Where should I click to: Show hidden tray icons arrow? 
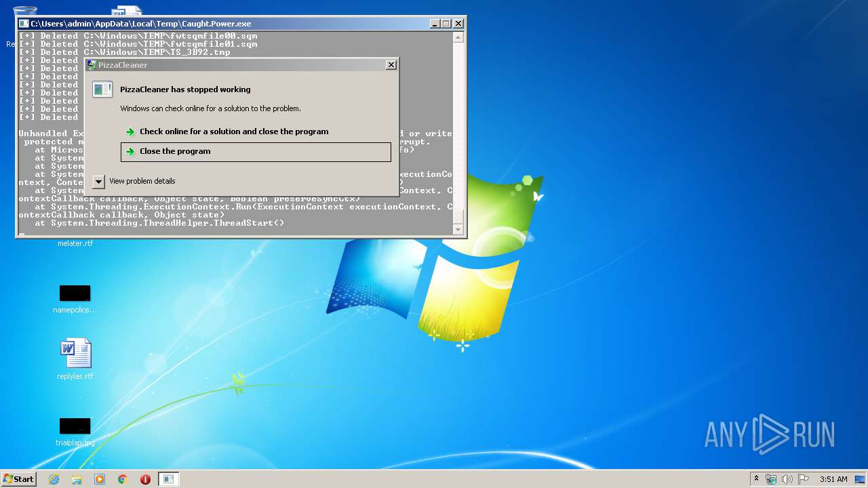(x=757, y=479)
